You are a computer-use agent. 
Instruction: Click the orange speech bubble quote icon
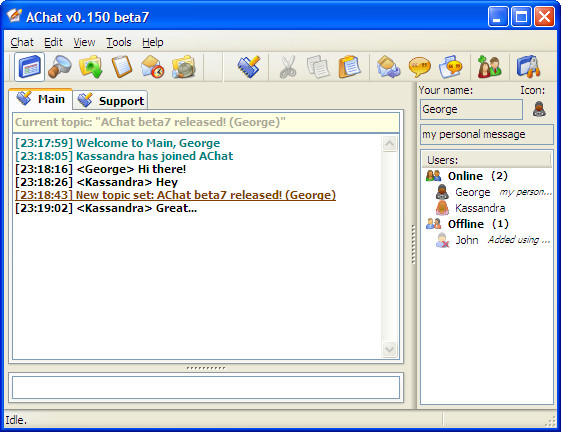tap(419, 67)
